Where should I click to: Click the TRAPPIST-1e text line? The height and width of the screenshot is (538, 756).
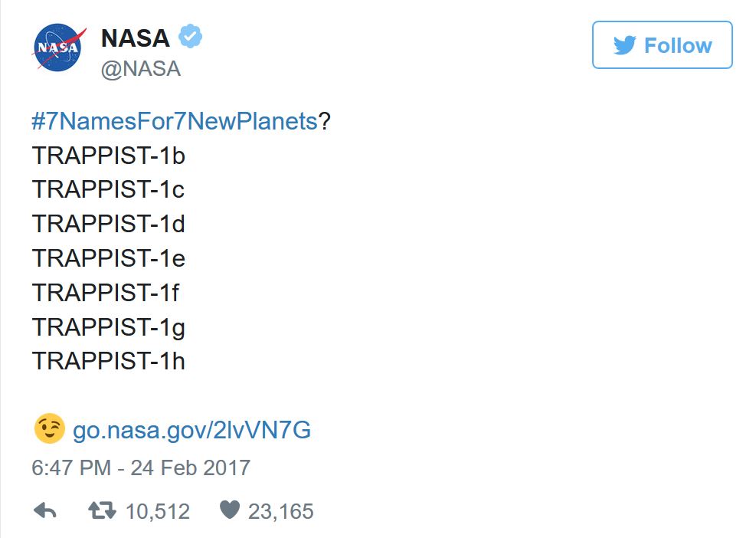109,258
